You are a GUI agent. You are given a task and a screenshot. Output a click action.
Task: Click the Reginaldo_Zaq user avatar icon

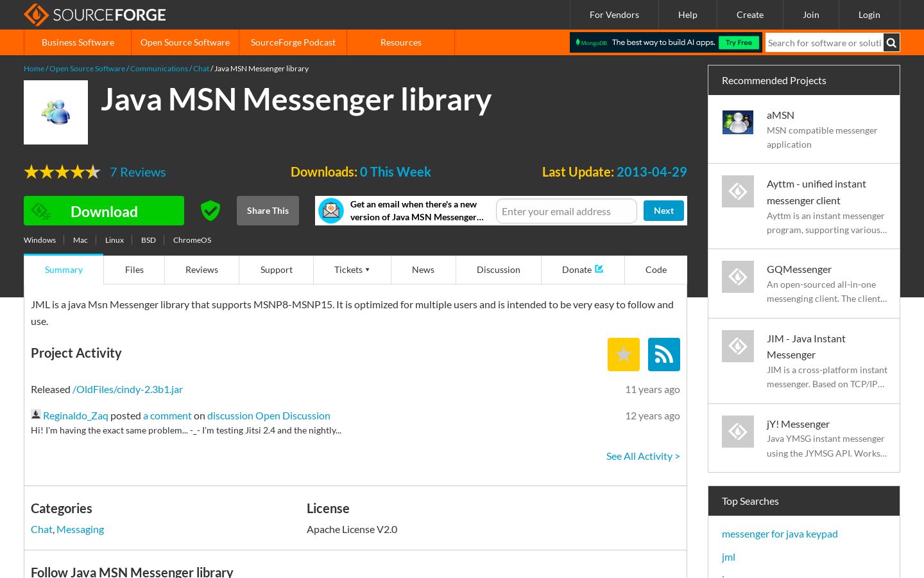(x=36, y=415)
